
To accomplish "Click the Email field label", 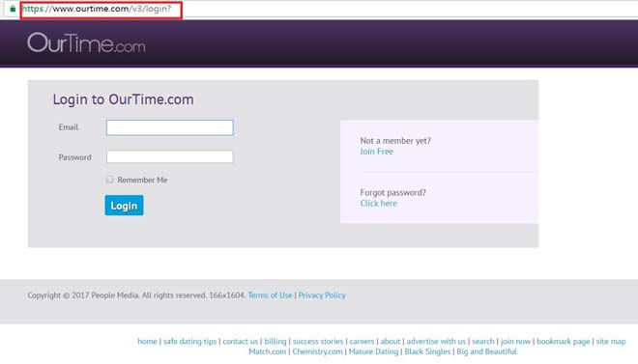I will pos(69,127).
